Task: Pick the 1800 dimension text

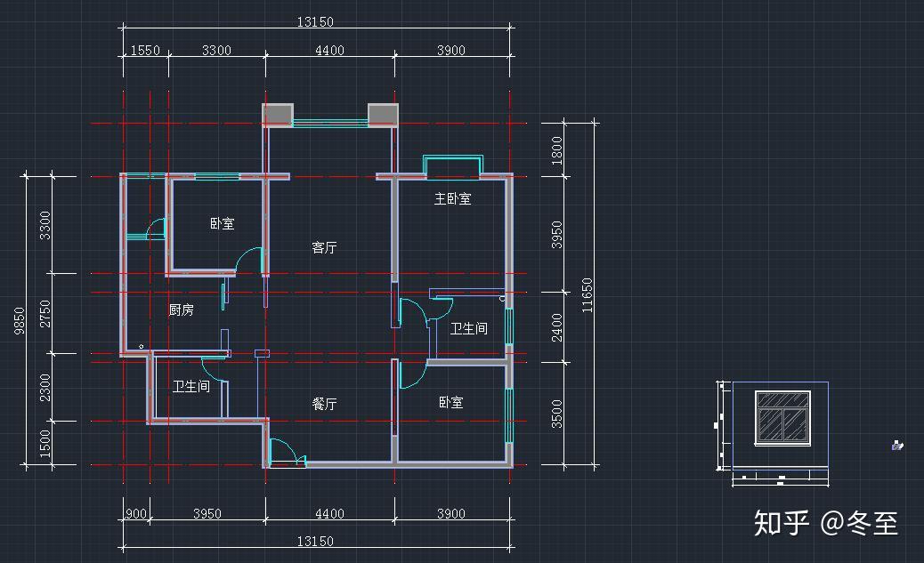Action: 557,150
